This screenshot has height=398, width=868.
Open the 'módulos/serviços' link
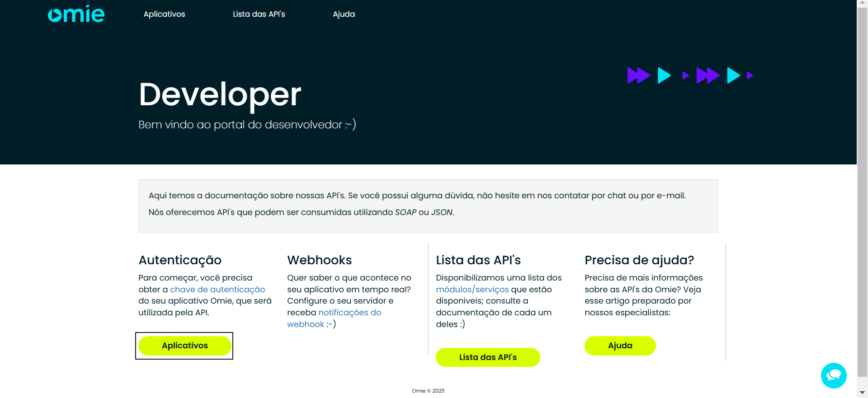coord(472,290)
